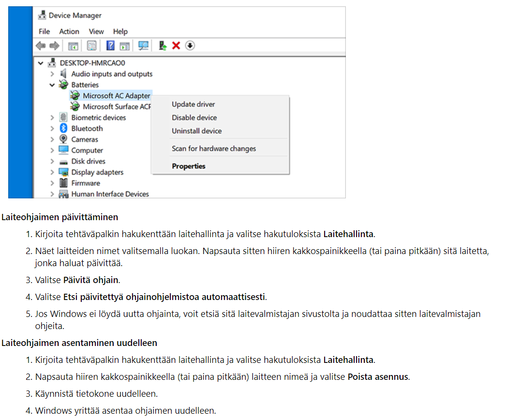Click the Show/Hide Action Pane toolbar icon
The image size is (505, 420).
pyautogui.click(x=125, y=46)
